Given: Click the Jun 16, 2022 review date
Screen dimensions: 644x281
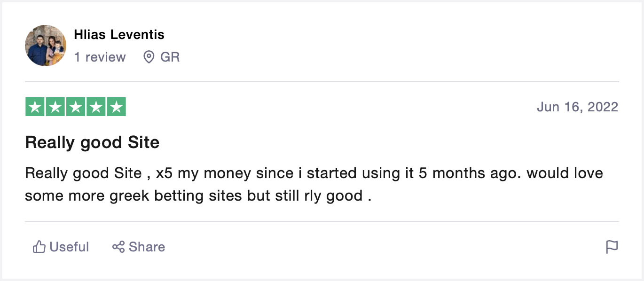Looking at the screenshot, I should point(577,107).
